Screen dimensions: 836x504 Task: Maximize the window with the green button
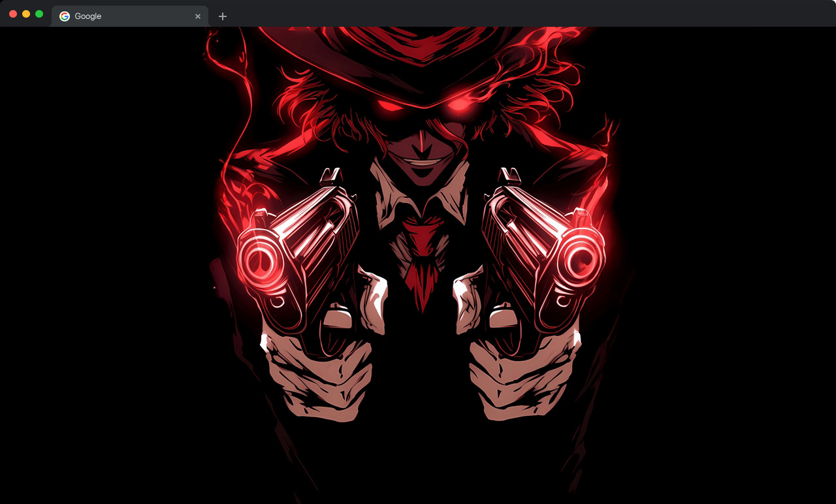pyautogui.click(x=39, y=14)
